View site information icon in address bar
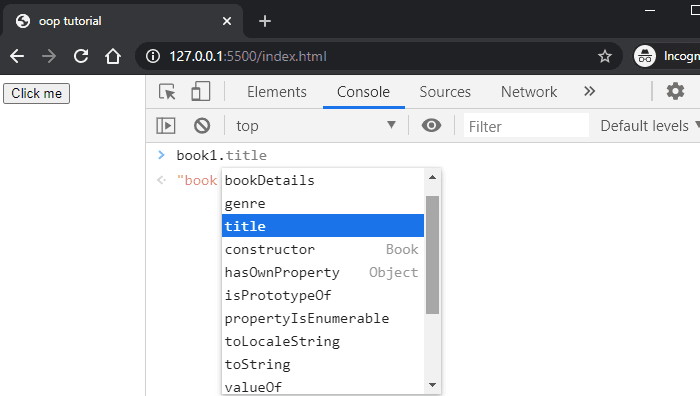The width and height of the screenshot is (700, 396). click(x=153, y=56)
